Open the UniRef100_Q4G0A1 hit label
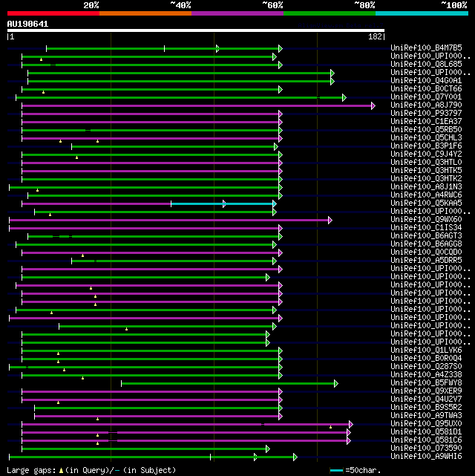 (426, 81)
